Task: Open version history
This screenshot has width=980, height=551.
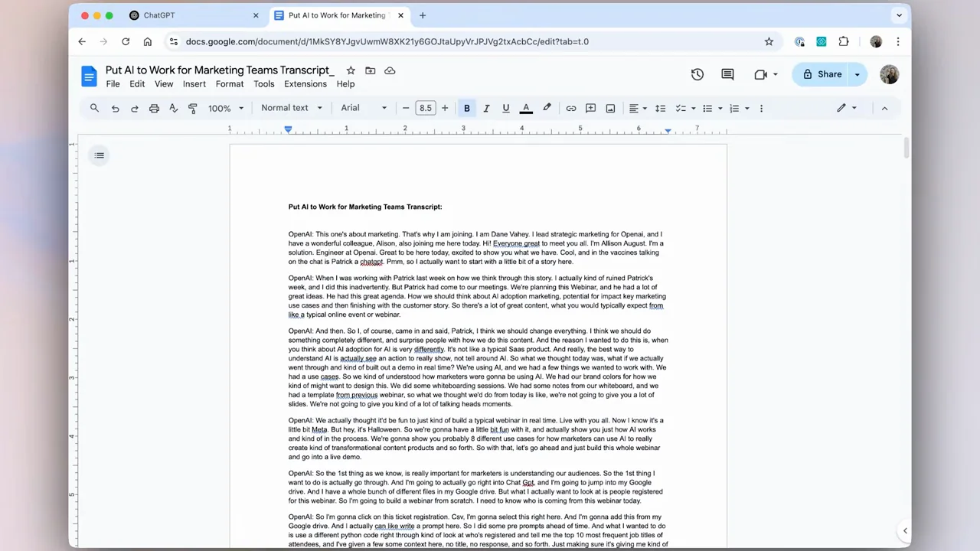Action: pyautogui.click(x=697, y=74)
